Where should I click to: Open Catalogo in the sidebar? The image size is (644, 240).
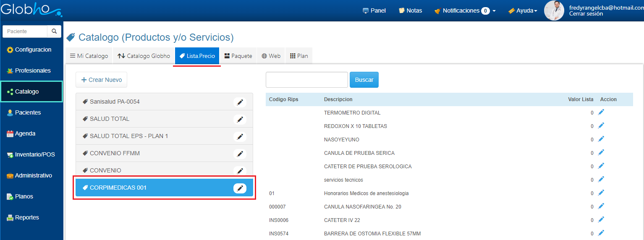coord(32,91)
